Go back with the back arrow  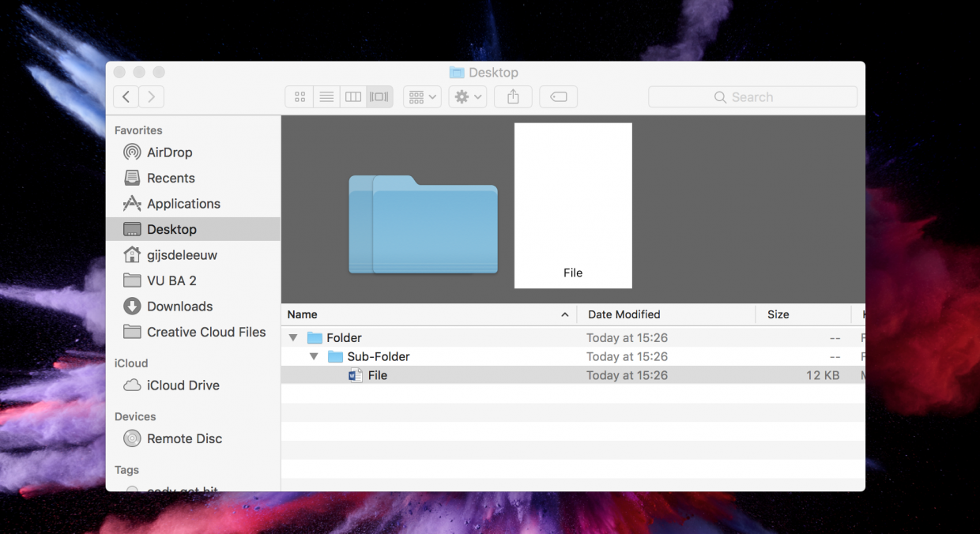(126, 97)
